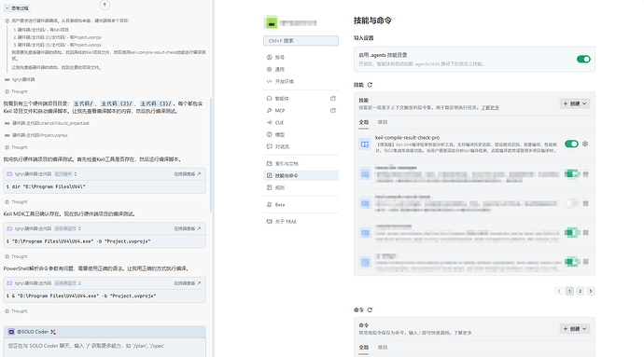Disable the keil-compile-result-check-pro skill switch
644x357 pixels.
click(571, 144)
